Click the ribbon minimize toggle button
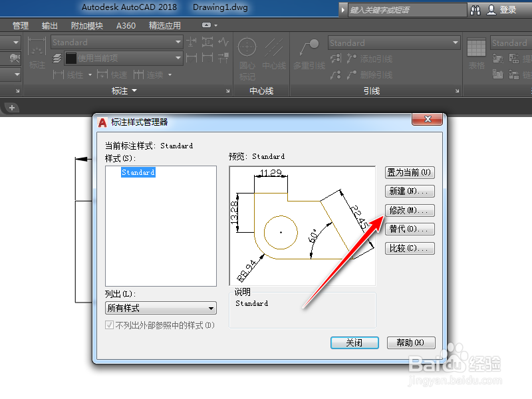This screenshot has width=532, height=399. click(206, 25)
